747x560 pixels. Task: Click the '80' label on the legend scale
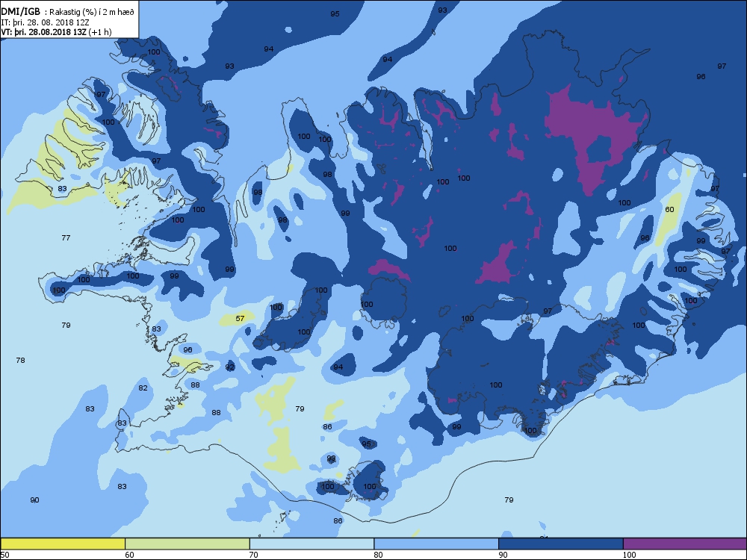[x=378, y=554]
